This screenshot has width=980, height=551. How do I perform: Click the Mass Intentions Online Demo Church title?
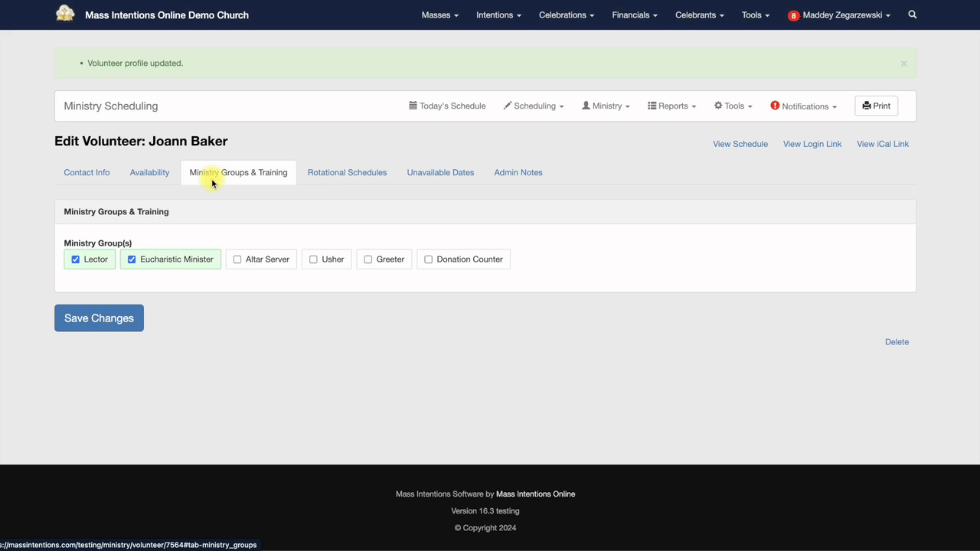pyautogui.click(x=167, y=15)
